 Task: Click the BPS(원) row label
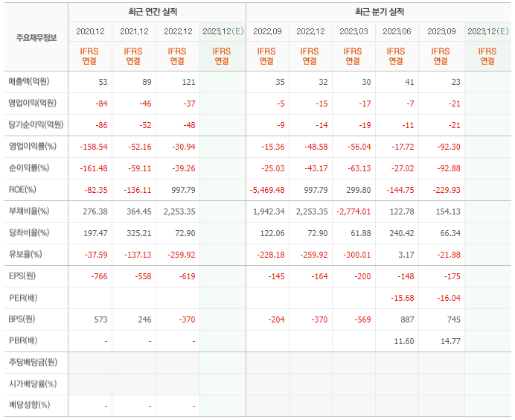pos(22,319)
